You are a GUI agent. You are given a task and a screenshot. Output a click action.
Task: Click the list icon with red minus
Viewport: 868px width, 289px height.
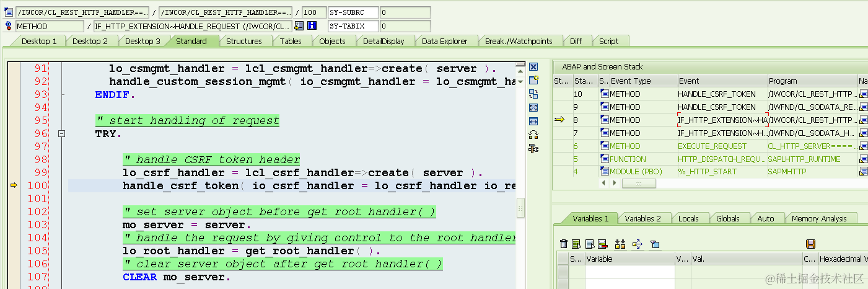602,244
